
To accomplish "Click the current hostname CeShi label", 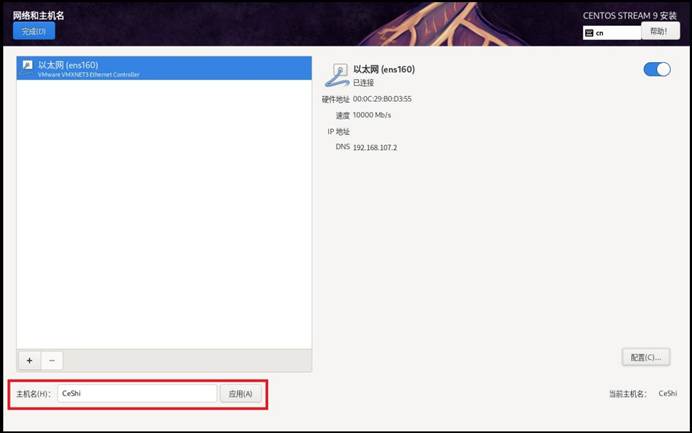I will [x=667, y=393].
